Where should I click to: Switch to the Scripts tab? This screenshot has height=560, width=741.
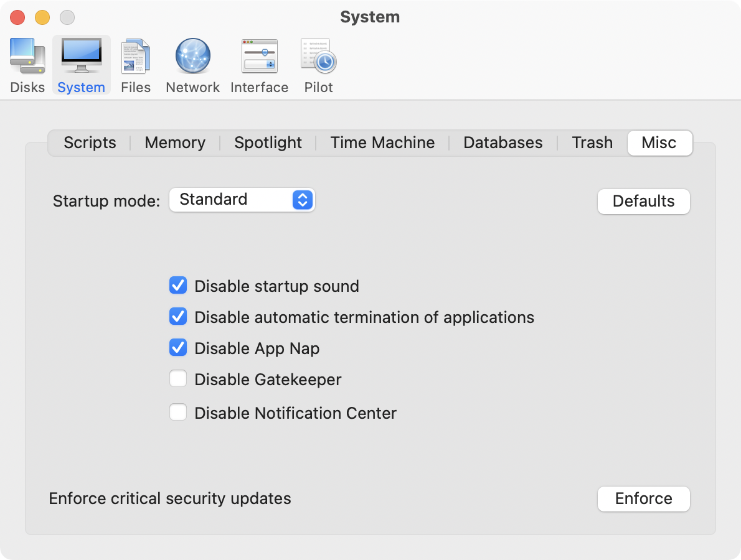[x=90, y=142]
